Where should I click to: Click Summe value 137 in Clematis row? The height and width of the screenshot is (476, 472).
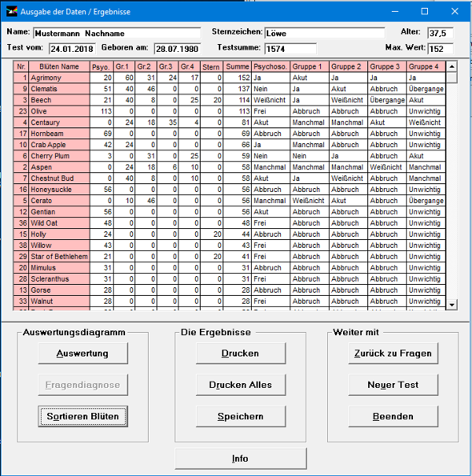(x=237, y=89)
